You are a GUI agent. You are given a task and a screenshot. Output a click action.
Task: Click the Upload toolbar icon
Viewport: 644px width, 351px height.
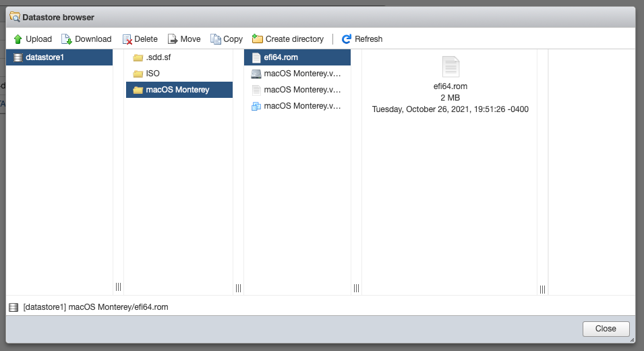pos(18,39)
